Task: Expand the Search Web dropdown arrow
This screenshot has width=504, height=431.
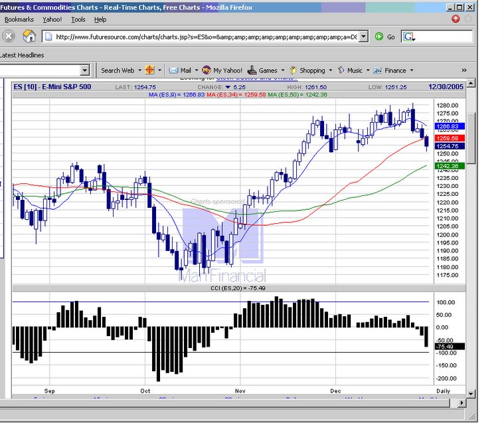Action: (140, 70)
